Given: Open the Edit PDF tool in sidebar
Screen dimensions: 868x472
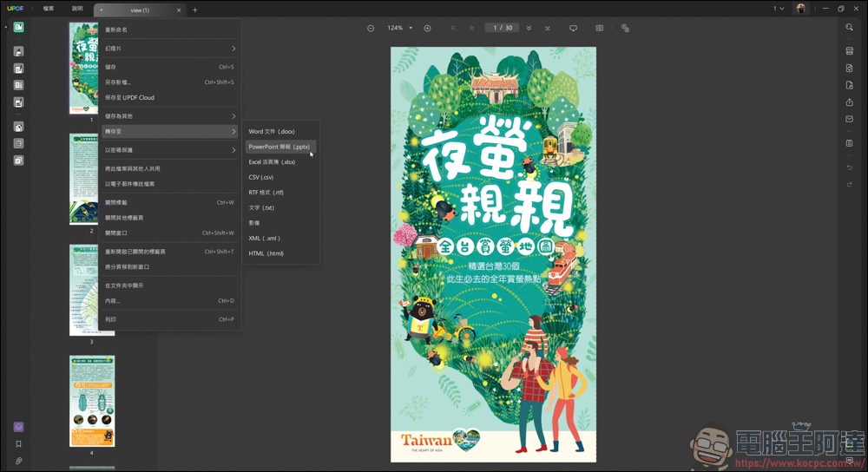Looking at the screenshot, I should pyautogui.click(x=18, y=69).
